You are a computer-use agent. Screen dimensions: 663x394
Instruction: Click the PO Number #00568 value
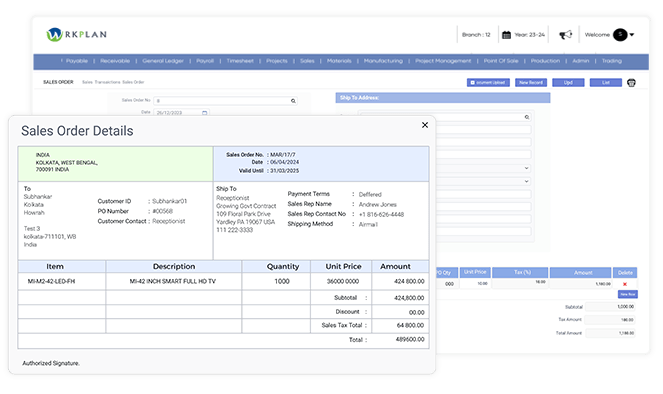point(162,211)
